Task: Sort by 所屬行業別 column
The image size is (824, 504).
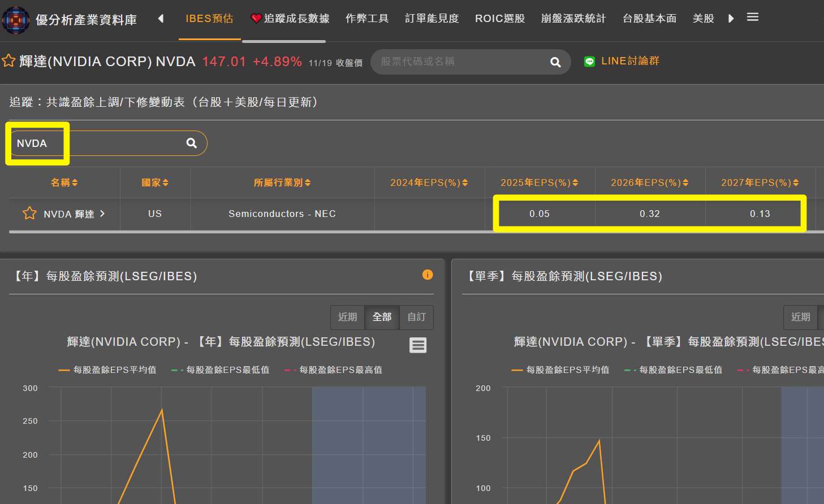Action: click(282, 183)
